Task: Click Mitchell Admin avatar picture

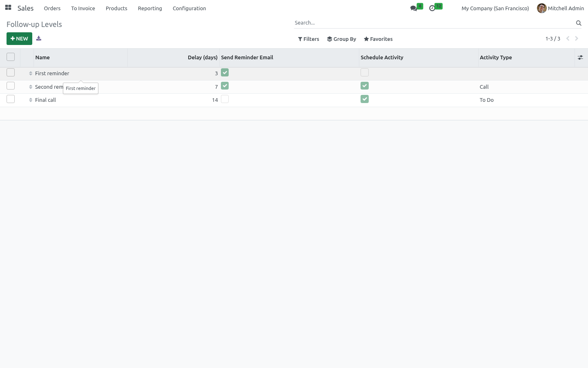Action: [542, 8]
